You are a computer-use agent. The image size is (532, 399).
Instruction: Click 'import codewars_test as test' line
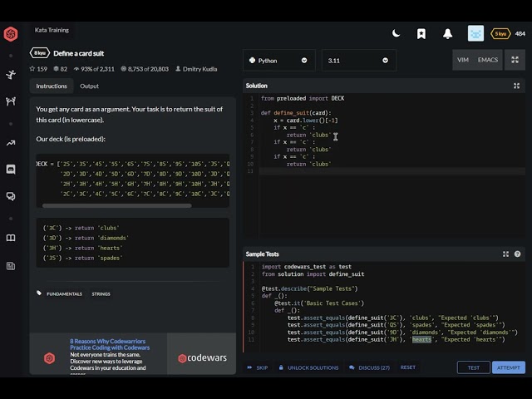click(307, 267)
